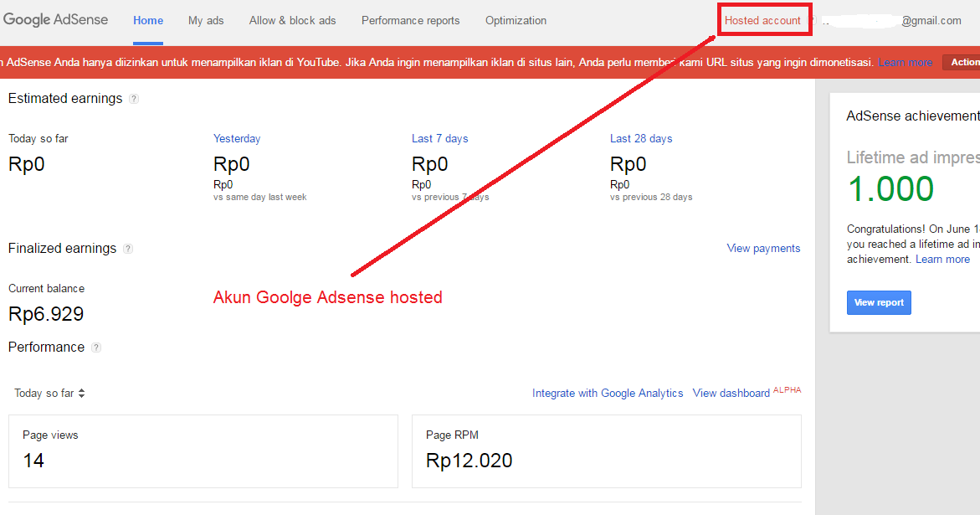The height and width of the screenshot is (515, 980).
Task: Open the Today so far date range selector
Action: [x=49, y=393]
